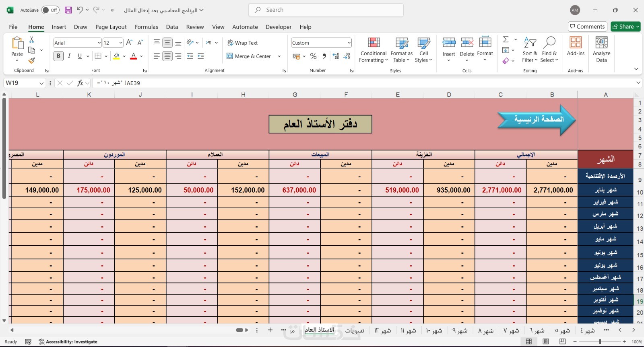Open Find & Select
The image size is (644, 347).
click(x=549, y=50)
